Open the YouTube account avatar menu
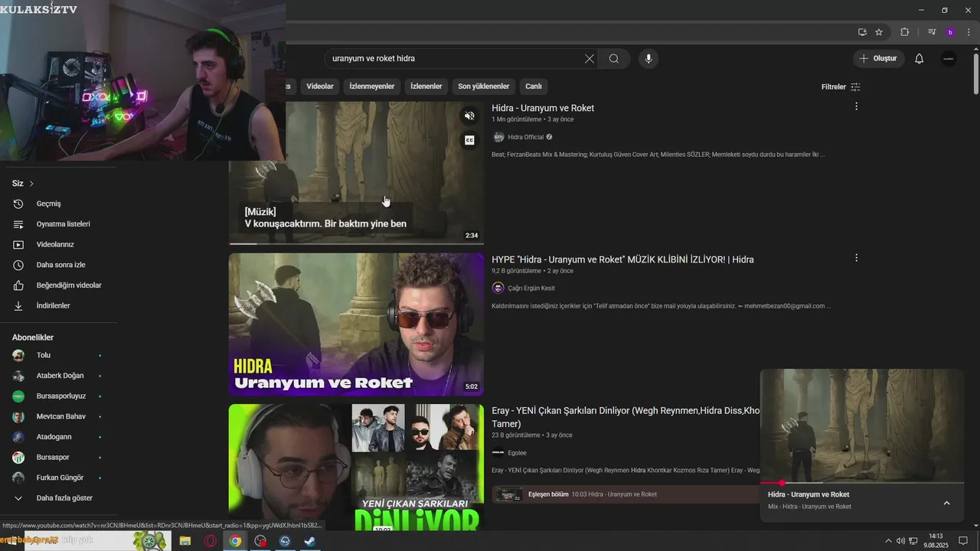This screenshot has width=980, height=551. (949, 59)
